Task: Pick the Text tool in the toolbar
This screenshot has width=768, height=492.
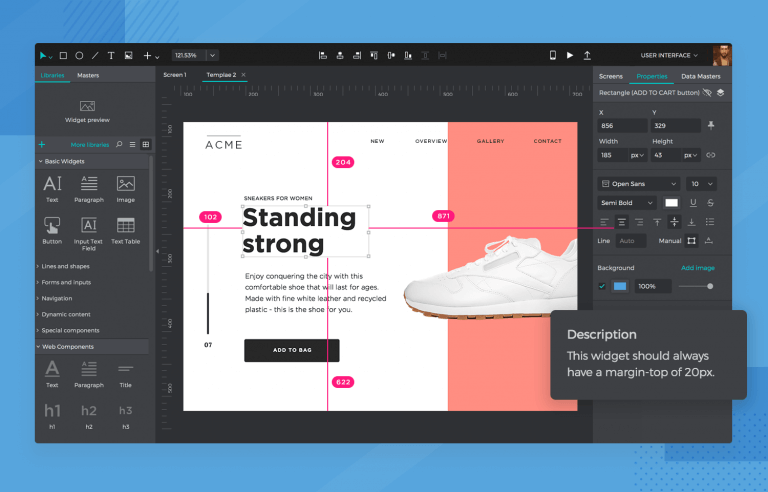Action: click(111, 56)
